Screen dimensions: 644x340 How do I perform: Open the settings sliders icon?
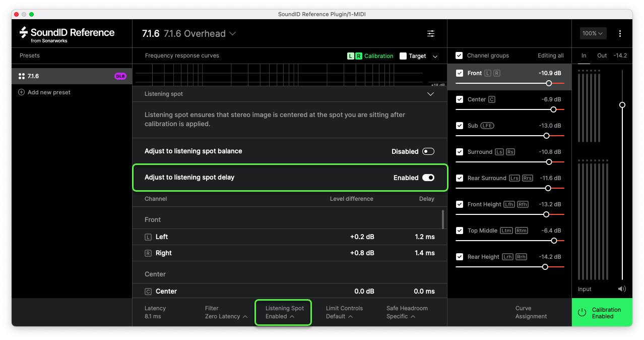pos(431,33)
